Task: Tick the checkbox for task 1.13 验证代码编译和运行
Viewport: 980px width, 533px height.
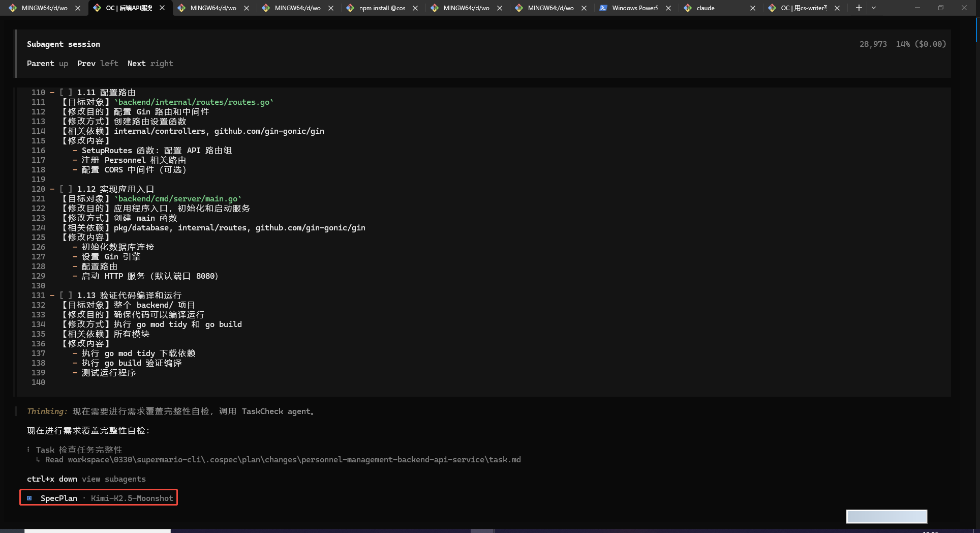Action: 66,295
